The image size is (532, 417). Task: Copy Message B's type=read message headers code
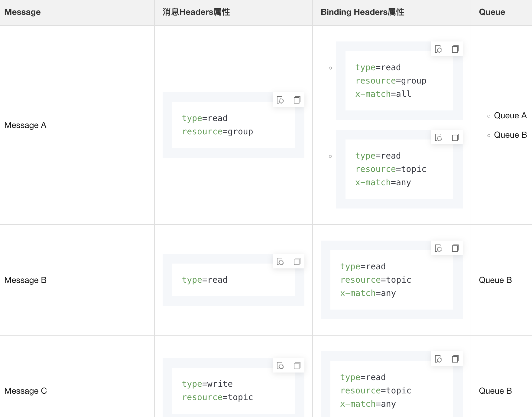297,261
